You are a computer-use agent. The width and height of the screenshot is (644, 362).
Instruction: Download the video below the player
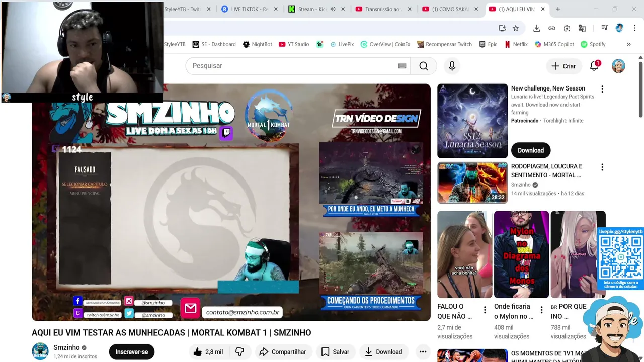(x=383, y=352)
